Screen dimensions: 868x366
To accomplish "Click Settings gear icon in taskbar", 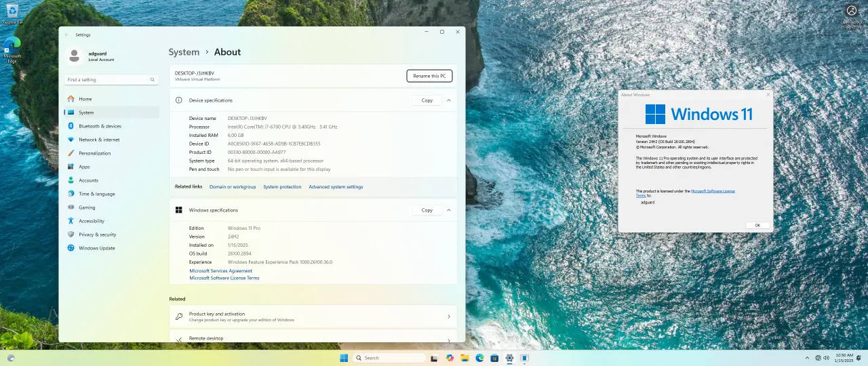I will coord(509,358).
